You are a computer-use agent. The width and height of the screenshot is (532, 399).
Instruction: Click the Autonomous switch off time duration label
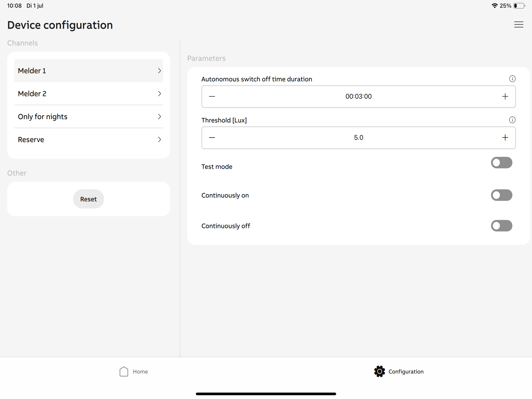coord(257,79)
